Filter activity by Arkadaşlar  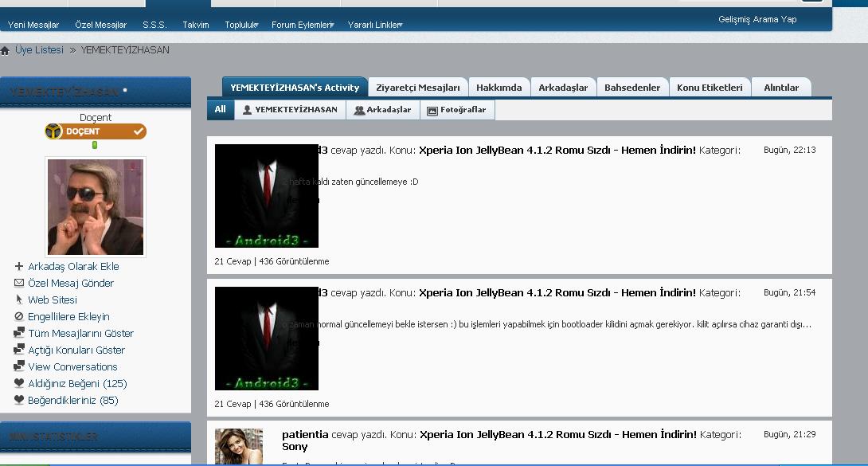point(383,110)
